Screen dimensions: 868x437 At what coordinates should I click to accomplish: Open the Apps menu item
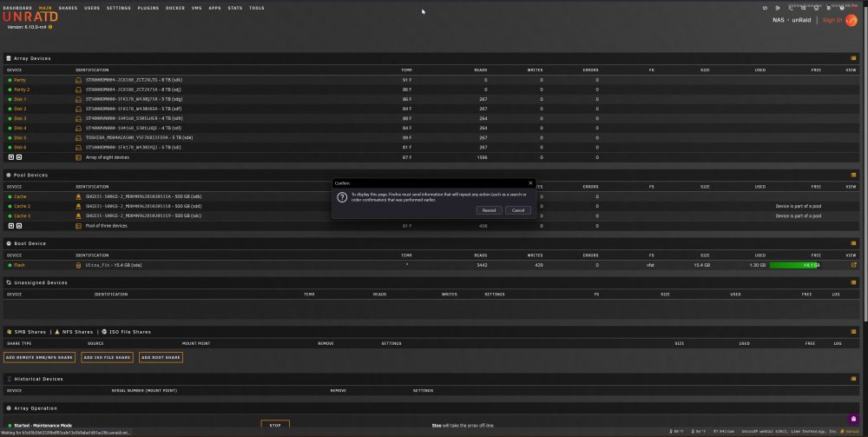coord(214,9)
